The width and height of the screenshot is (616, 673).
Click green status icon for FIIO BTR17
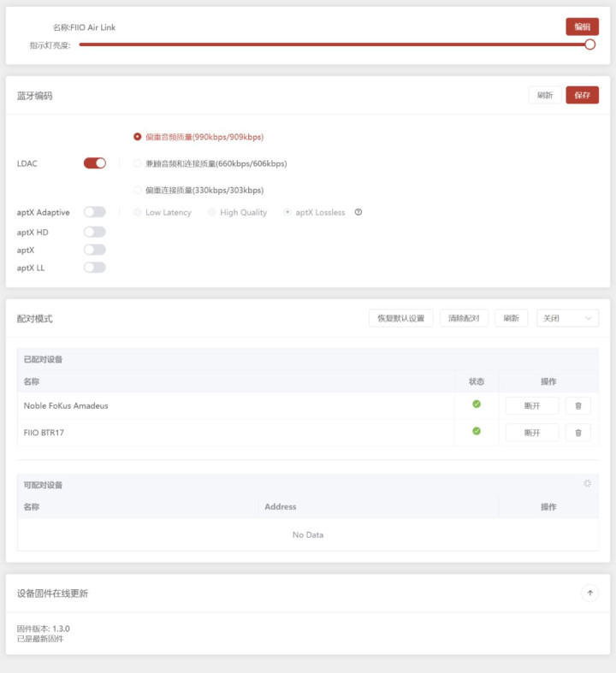click(477, 432)
